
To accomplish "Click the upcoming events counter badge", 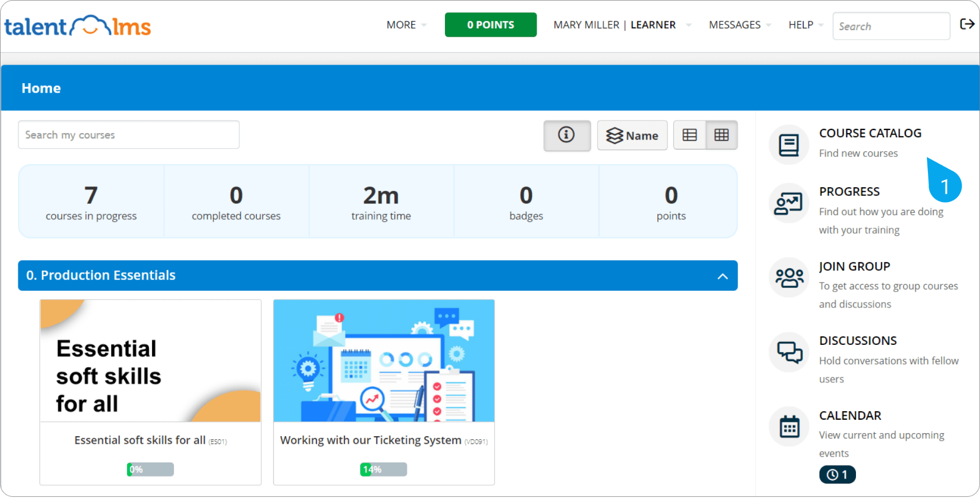I will [x=837, y=474].
